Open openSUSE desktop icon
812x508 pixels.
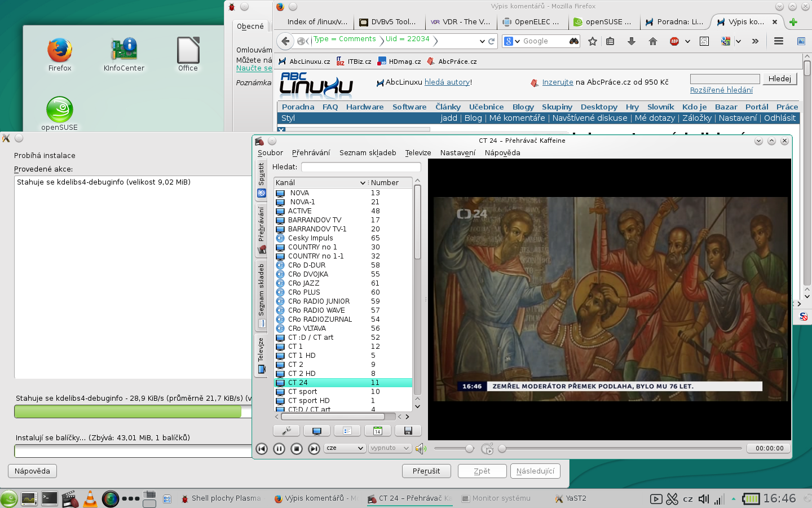point(60,113)
